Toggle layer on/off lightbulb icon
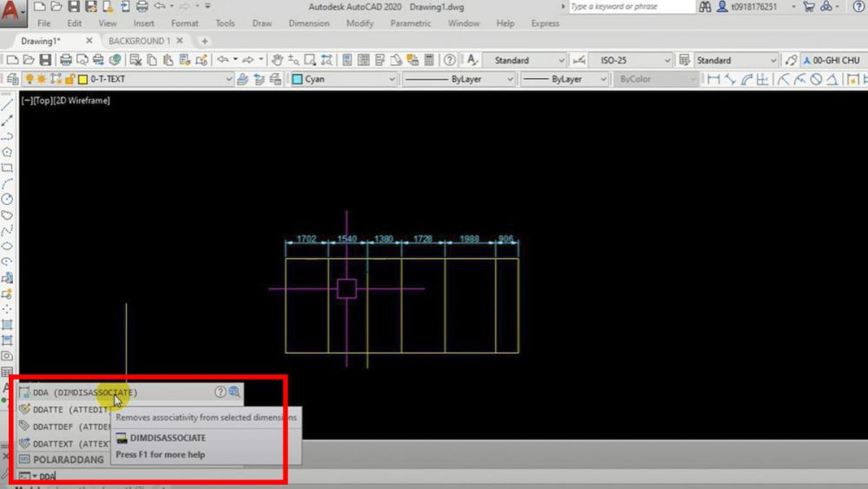This screenshot has height=489, width=868. pyautogui.click(x=30, y=79)
